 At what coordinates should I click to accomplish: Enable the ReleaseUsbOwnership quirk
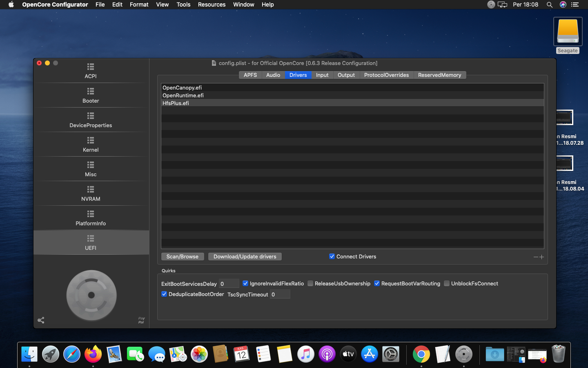click(310, 283)
